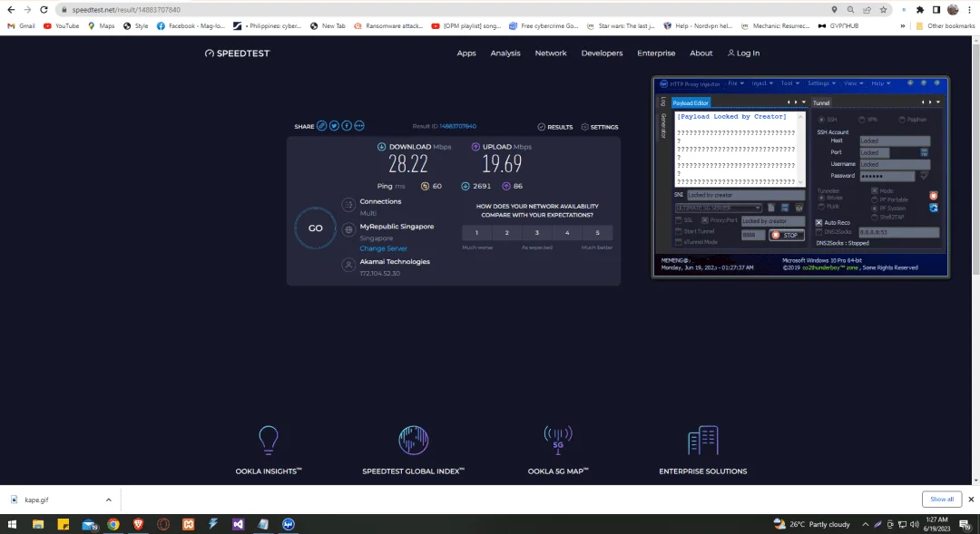Expand kape.gif download options chevron

[108, 500]
